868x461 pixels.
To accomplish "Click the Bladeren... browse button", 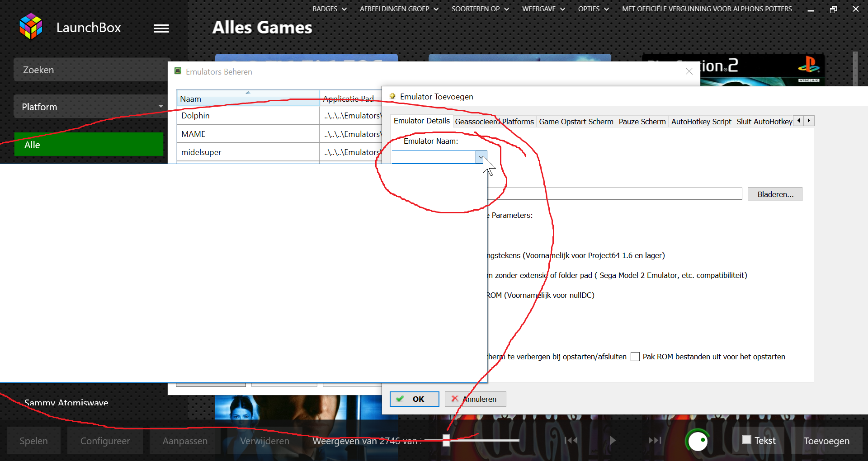I will pos(775,194).
